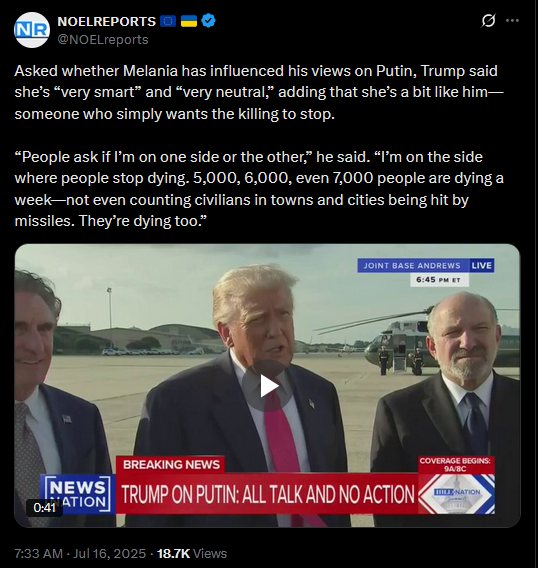The width and height of the screenshot is (538, 568).
Task: Click the 0:41 video duration badge
Action: pyautogui.click(x=45, y=508)
